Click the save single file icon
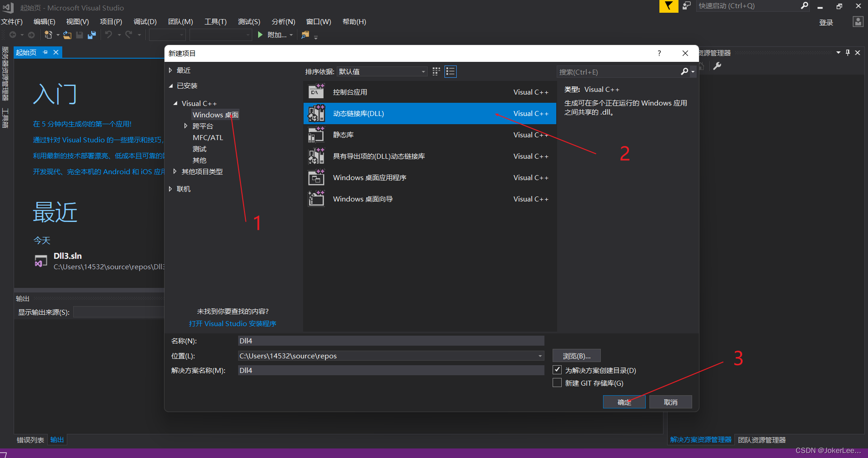The width and height of the screenshot is (868, 458). tap(80, 35)
